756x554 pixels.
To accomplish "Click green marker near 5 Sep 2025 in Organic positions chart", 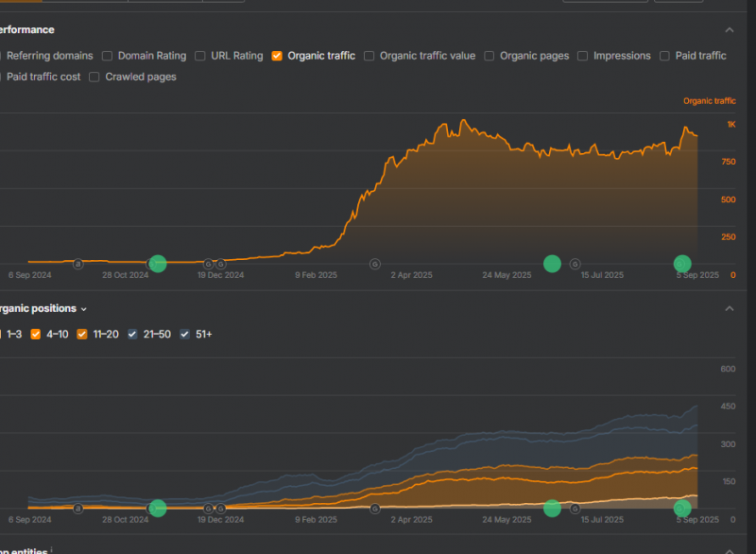I will pyautogui.click(x=681, y=509).
